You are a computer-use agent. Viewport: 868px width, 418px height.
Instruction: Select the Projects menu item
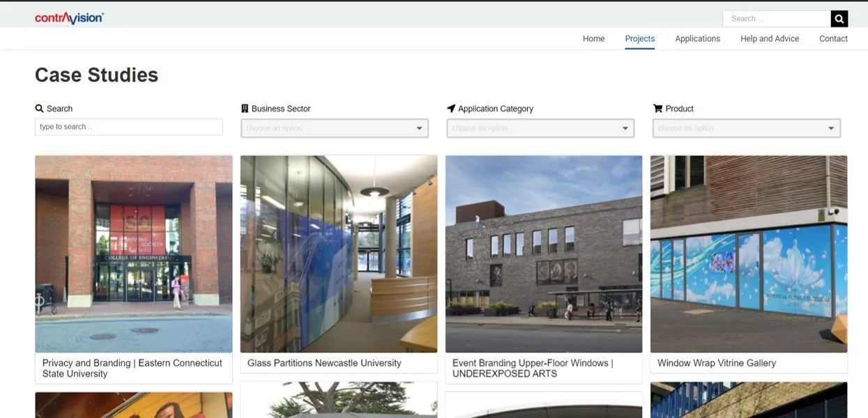(640, 39)
